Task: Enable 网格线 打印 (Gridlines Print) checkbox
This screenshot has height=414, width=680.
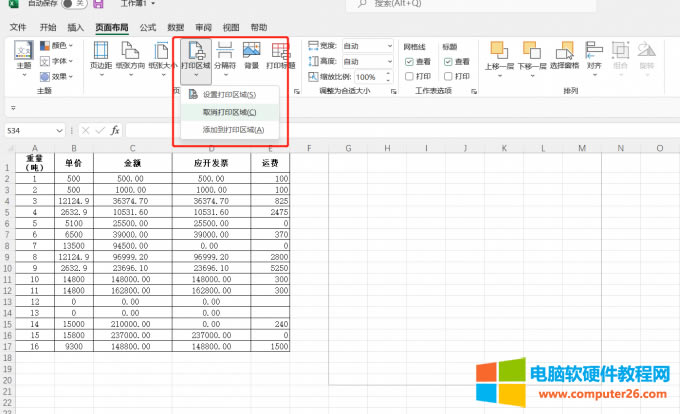Action: 409,76
